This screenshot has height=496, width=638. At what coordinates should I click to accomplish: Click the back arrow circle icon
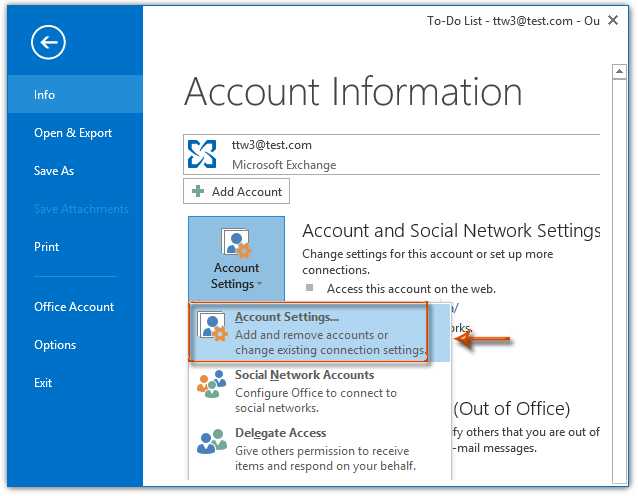click(48, 42)
